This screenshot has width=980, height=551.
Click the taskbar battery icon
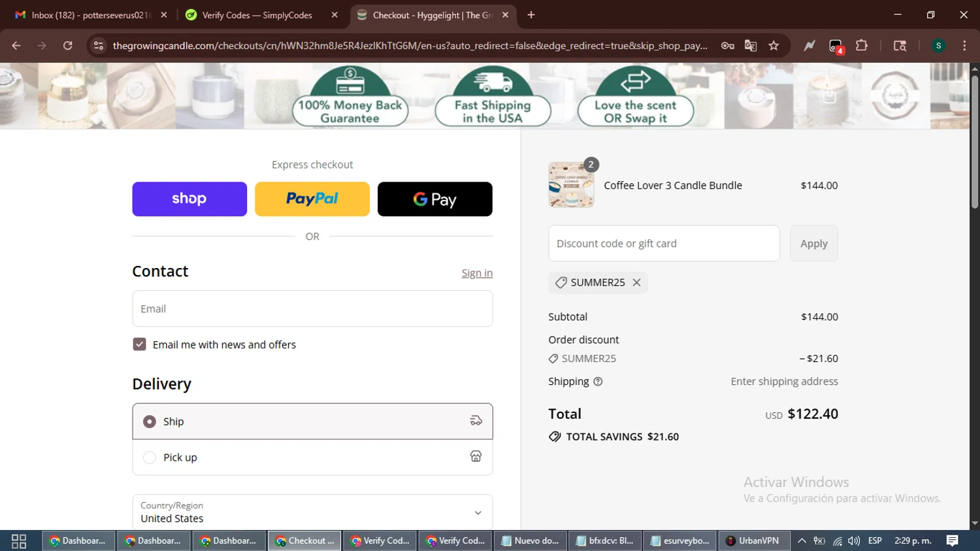pos(819,541)
